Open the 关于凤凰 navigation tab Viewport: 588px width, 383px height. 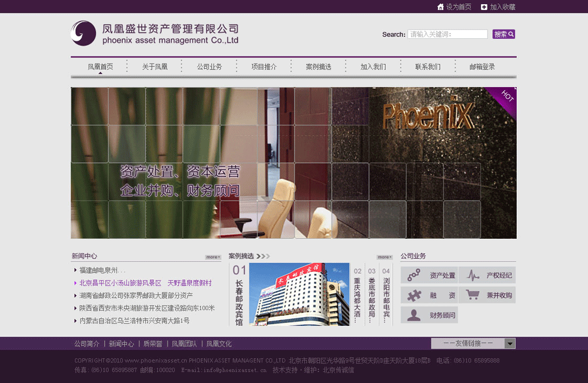153,66
